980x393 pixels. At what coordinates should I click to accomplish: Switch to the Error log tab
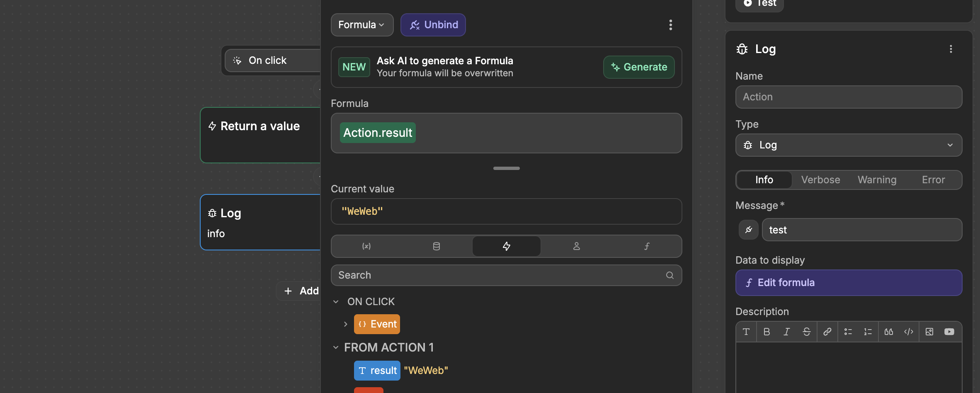[933, 180]
